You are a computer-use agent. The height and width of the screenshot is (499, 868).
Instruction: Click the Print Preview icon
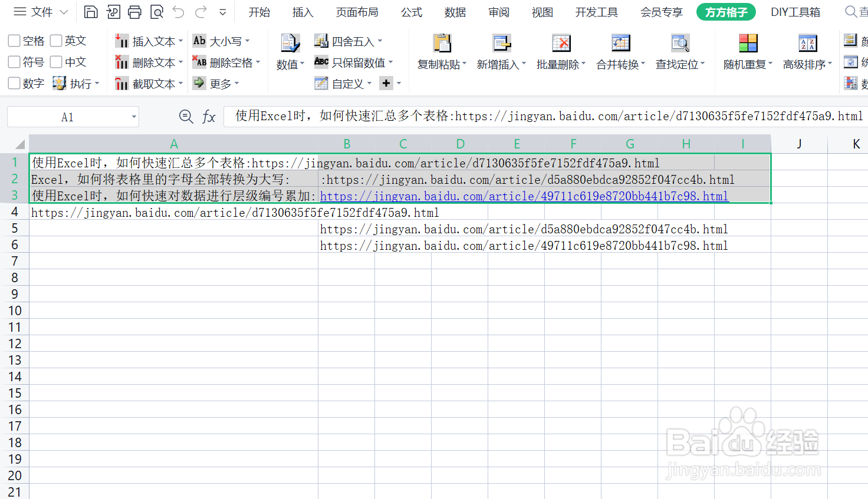[x=157, y=12]
